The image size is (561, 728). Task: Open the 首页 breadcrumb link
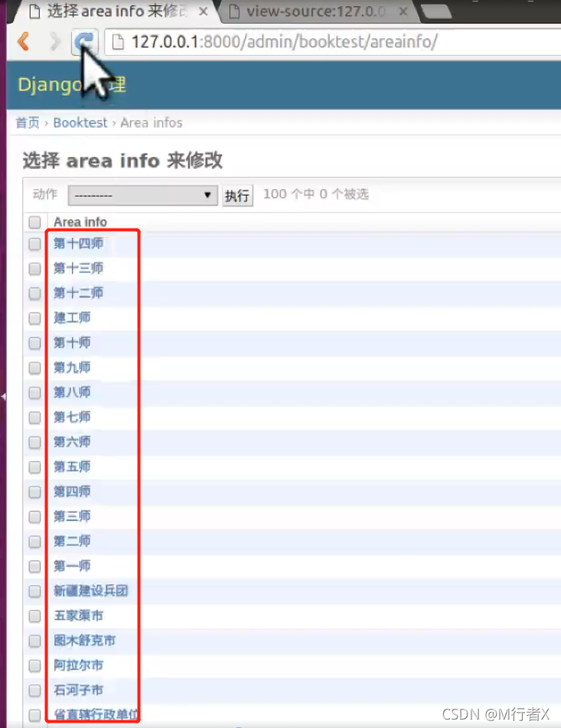[28, 123]
